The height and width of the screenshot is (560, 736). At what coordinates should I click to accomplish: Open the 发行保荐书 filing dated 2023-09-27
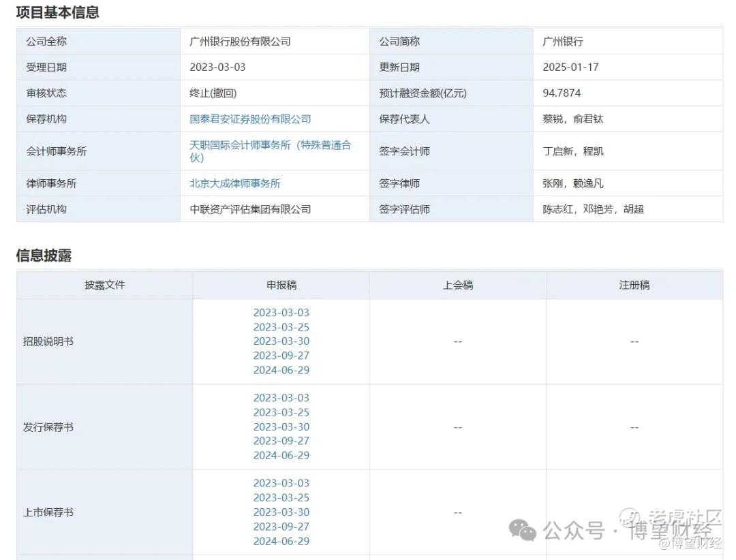click(281, 441)
